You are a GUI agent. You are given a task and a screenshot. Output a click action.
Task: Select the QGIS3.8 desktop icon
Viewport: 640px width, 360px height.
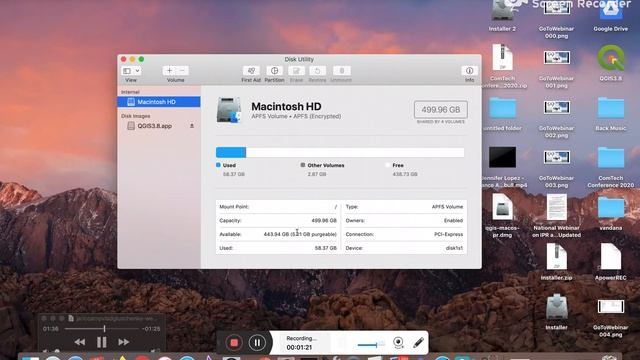point(611,63)
